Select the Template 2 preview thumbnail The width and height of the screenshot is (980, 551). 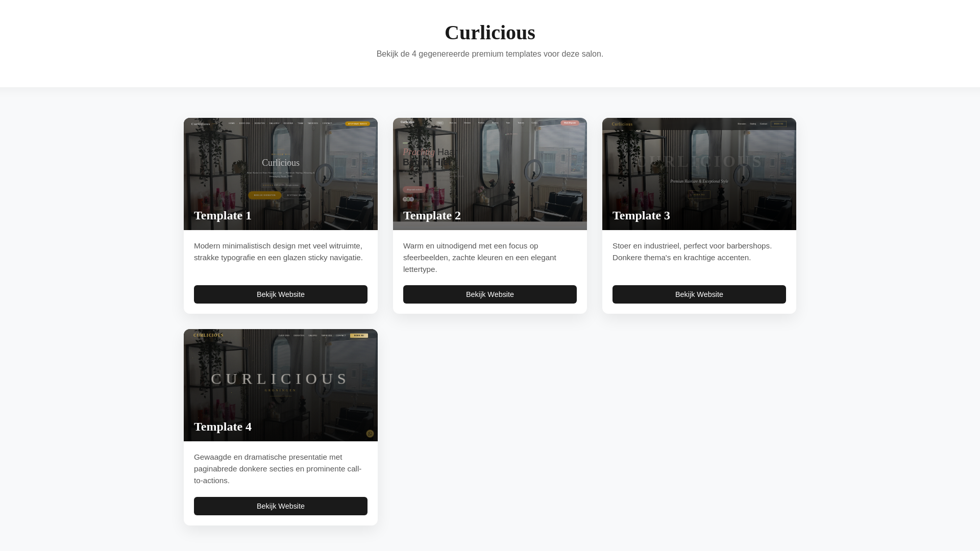pyautogui.click(x=490, y=174)
